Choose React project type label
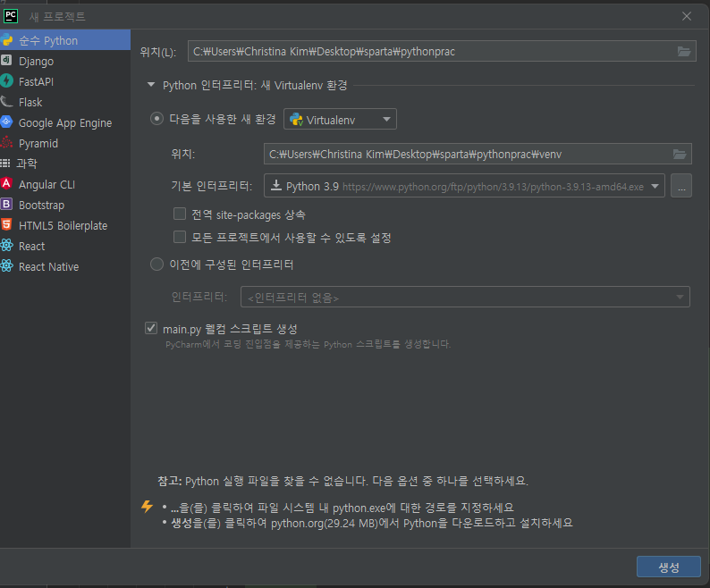 point(31,247)
